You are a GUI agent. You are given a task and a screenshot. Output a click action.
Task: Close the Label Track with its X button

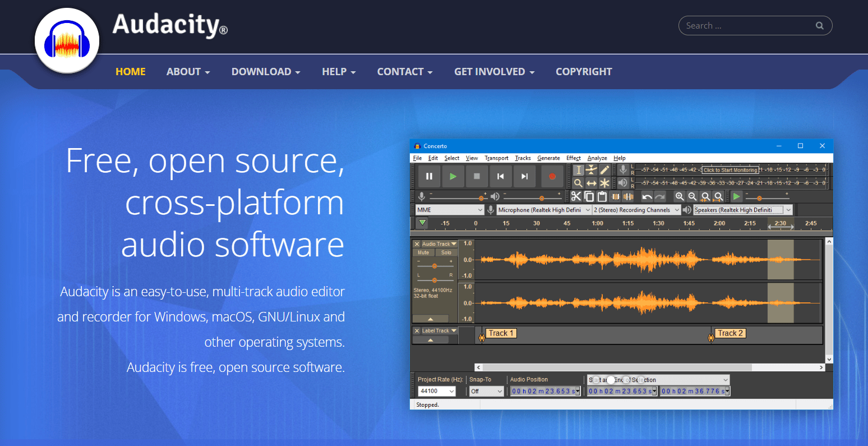(417, 331)
